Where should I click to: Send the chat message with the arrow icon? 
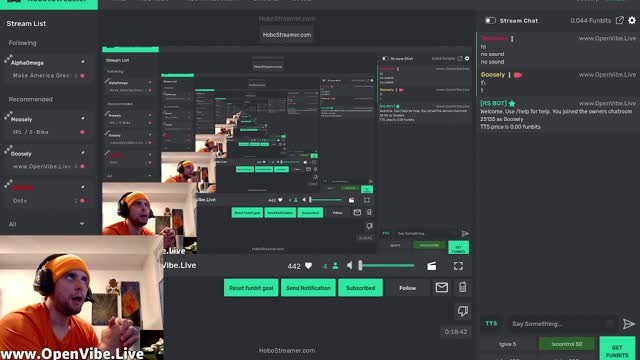[629, 324]
